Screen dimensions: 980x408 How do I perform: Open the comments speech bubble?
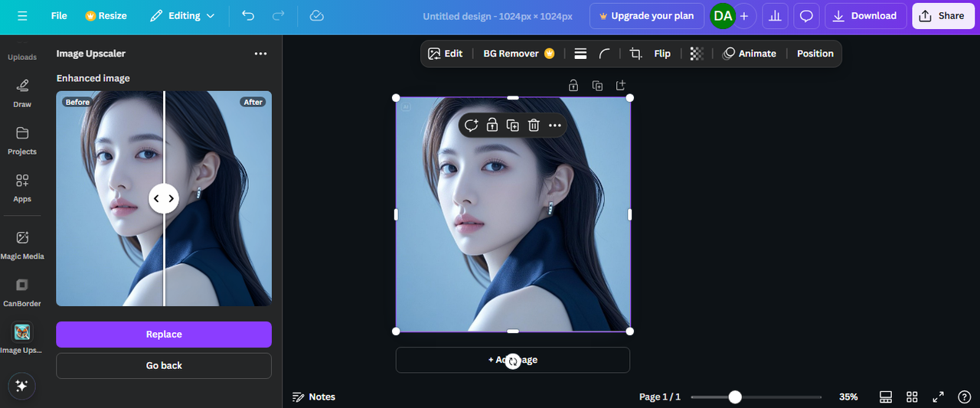pos(806,16)
